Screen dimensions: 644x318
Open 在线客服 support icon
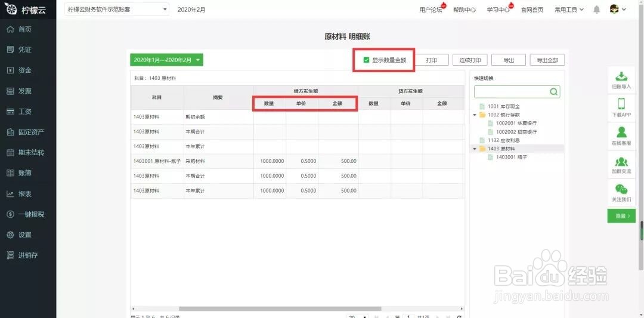coord(621,132)
